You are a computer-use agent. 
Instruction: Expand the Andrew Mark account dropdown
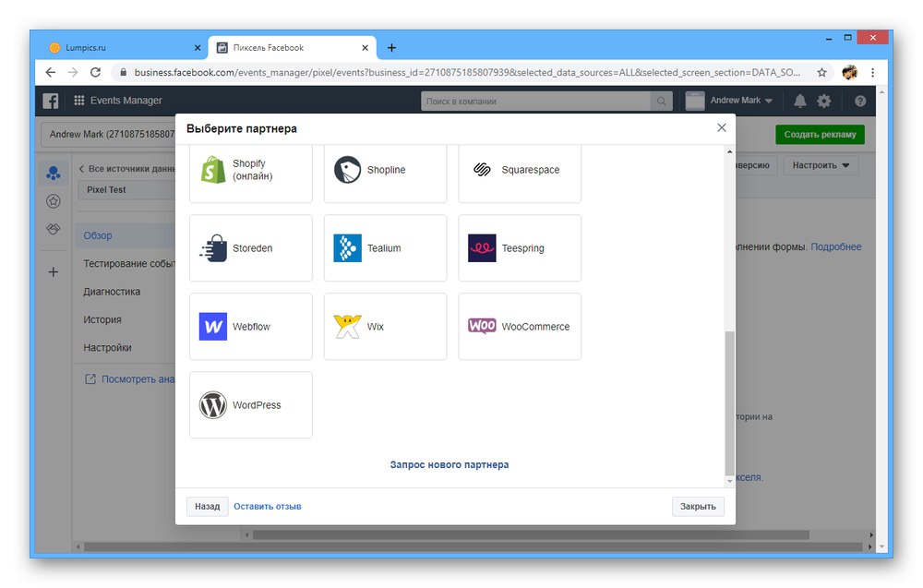[x=741, y=101]
